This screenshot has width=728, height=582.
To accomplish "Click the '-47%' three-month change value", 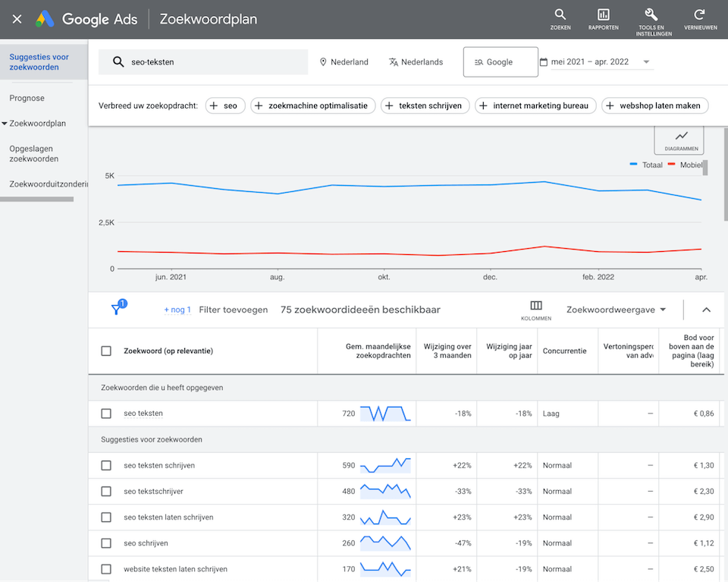I will 463,543.
